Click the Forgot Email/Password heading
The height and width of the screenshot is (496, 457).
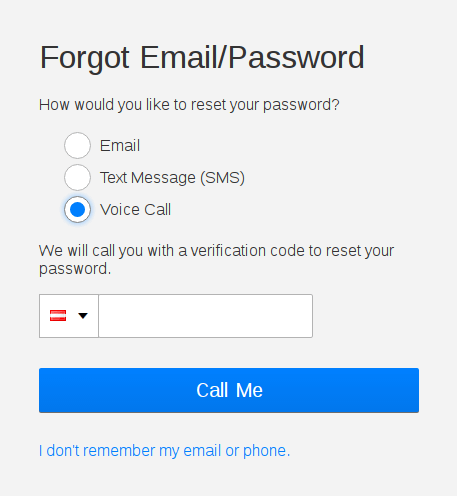(202, 58)
